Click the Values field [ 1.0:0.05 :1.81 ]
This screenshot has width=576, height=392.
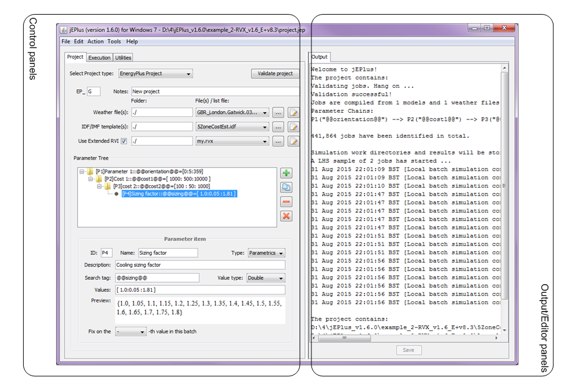(x=200, y=290)
